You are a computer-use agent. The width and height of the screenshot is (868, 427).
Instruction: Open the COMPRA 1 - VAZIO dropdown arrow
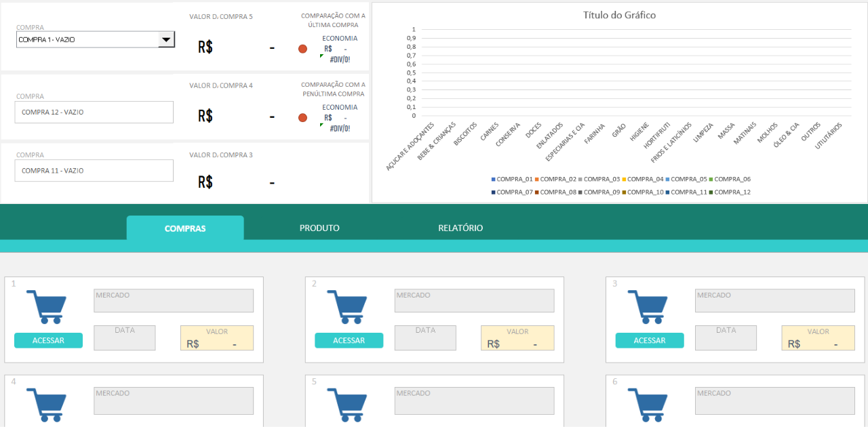point(165,40)
